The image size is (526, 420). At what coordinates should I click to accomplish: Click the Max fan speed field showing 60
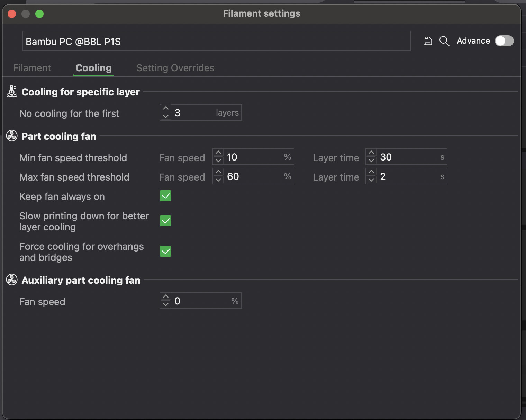253,176
